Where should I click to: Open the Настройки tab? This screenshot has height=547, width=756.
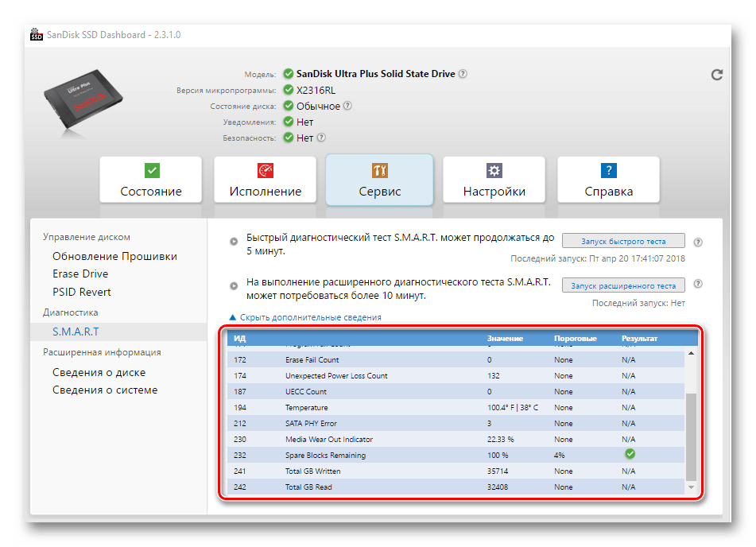(x=494, y=180)
